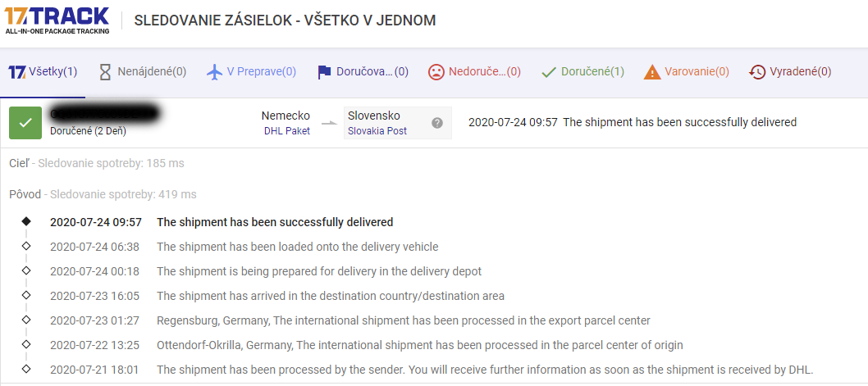Click the DHL Paket carrier label
This screenshot has width=868, height=386.
(286, 131)
